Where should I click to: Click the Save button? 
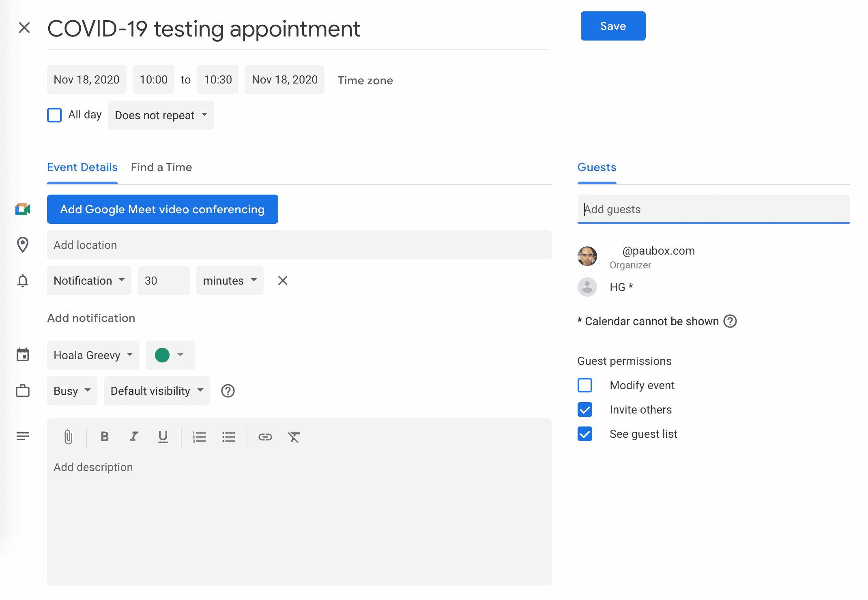pos(612,26)
